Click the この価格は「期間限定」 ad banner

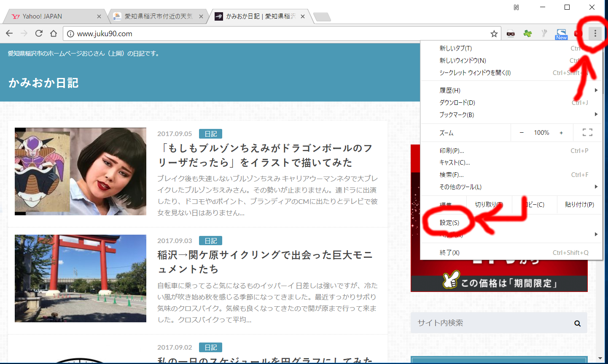pos(499,283)
